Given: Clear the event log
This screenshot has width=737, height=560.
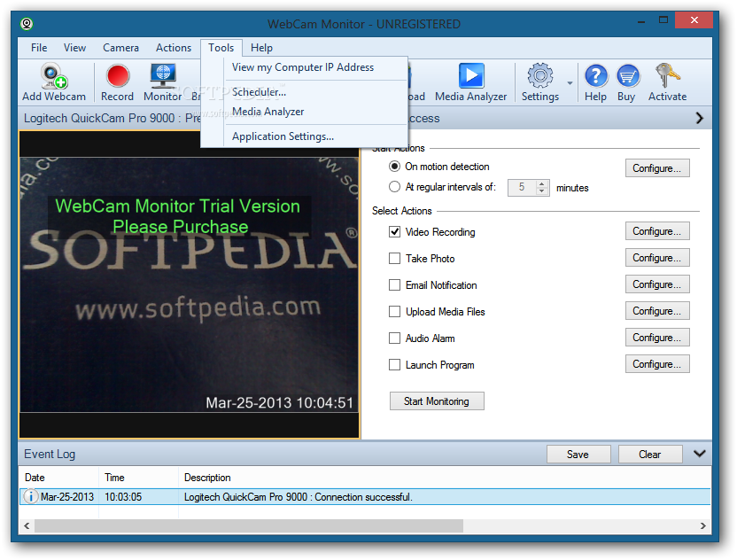Looking at the screenshot, I should (x=650, y=455).
